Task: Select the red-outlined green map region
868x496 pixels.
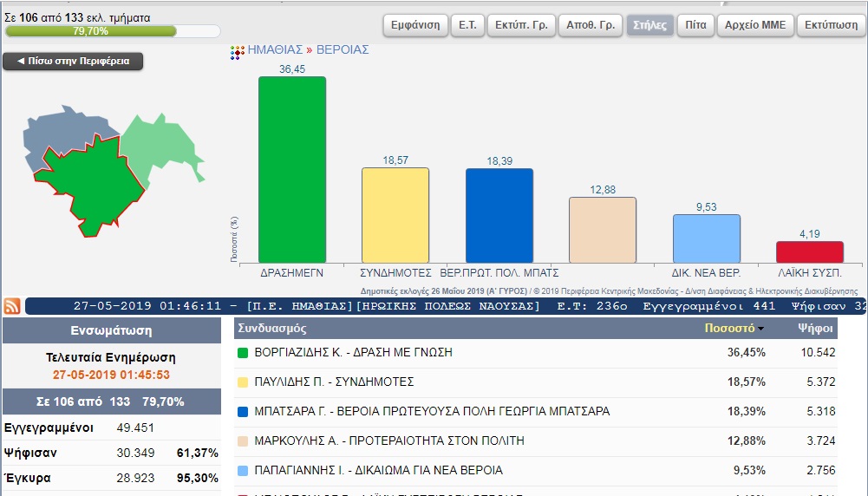Action: click(x=95, y=186)
